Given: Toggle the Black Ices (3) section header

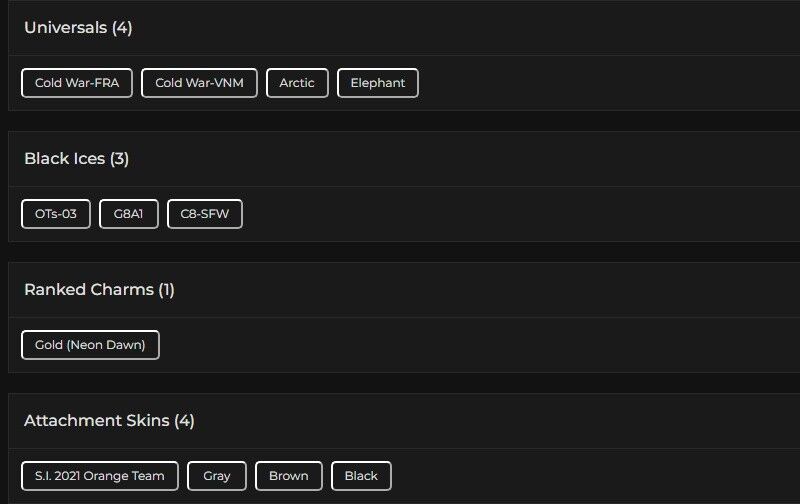Looking at the screenshot, I should (x=77, y=159).
